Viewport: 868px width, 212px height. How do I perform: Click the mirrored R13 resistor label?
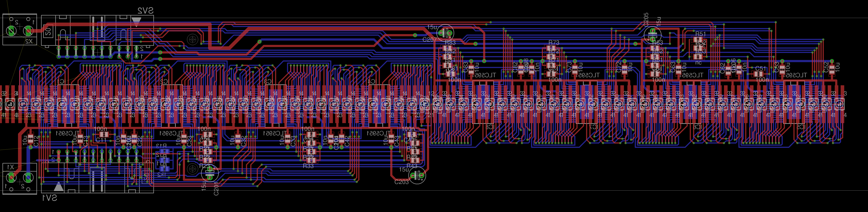161,146
